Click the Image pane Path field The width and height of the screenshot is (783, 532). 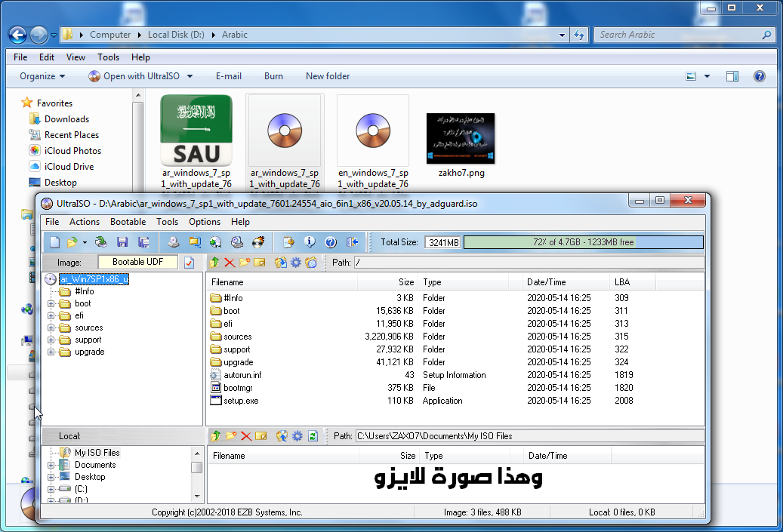coord(529,263)
